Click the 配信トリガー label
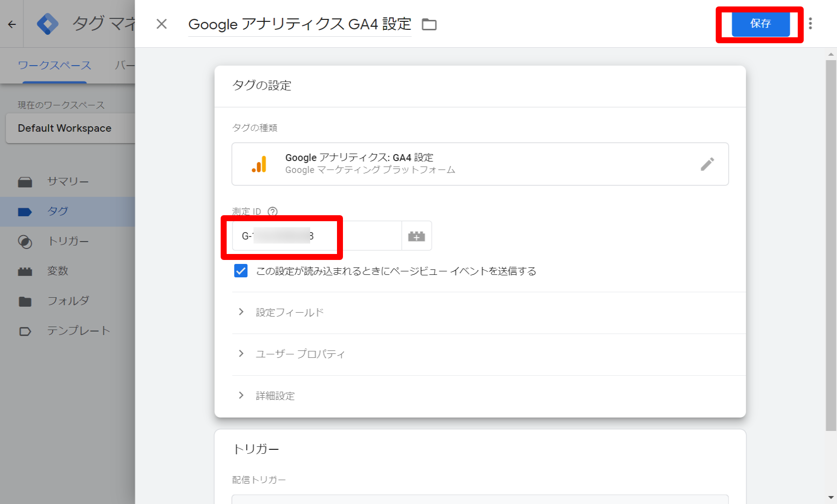Image resolution: width=837 pixels, height=504 pixels. 259,480
